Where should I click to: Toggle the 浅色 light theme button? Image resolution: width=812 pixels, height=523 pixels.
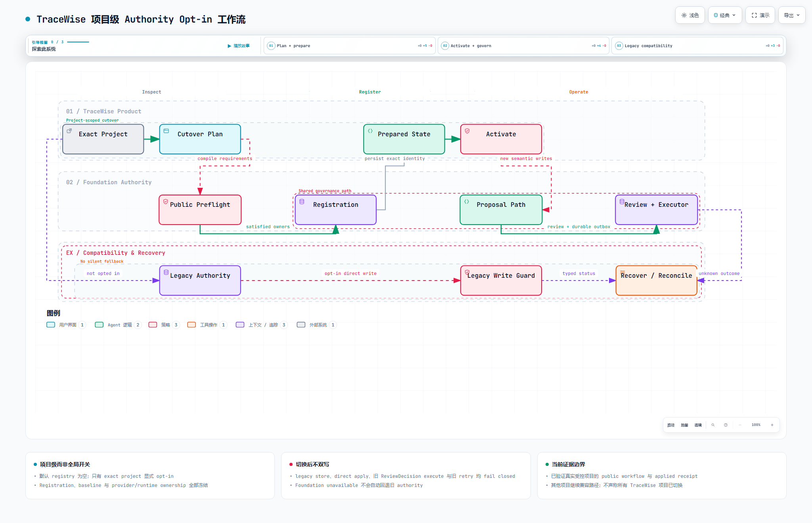pyautogui.click(x=690, y=15)
